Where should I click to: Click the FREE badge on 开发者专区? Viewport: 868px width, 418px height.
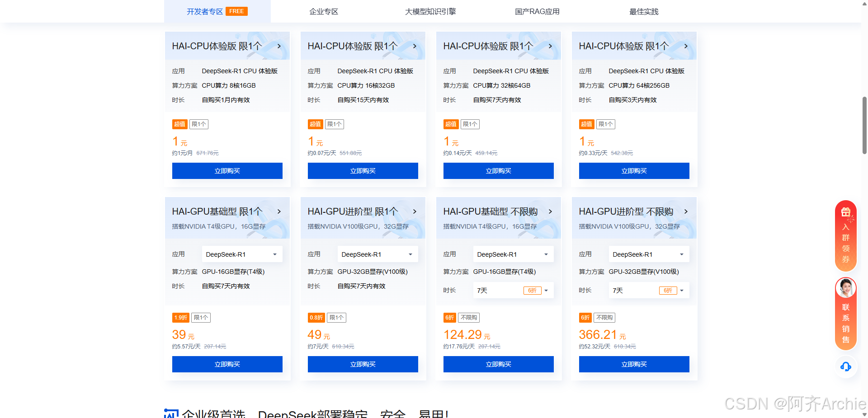[x=236, y=11]
